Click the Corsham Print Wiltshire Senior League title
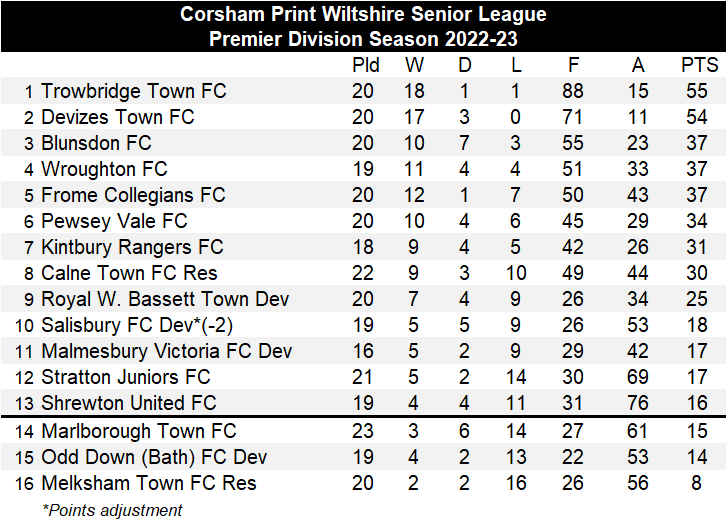This screenshot has width=726, height=523. point(363,15)
